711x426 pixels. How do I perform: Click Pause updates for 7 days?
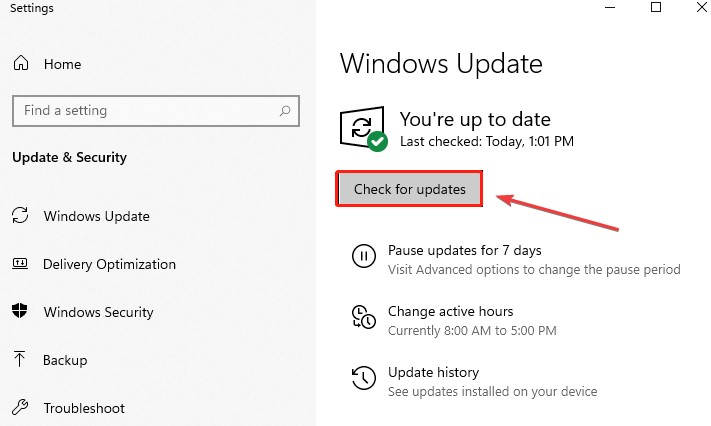pyautogui.click(x=465, y=250)
